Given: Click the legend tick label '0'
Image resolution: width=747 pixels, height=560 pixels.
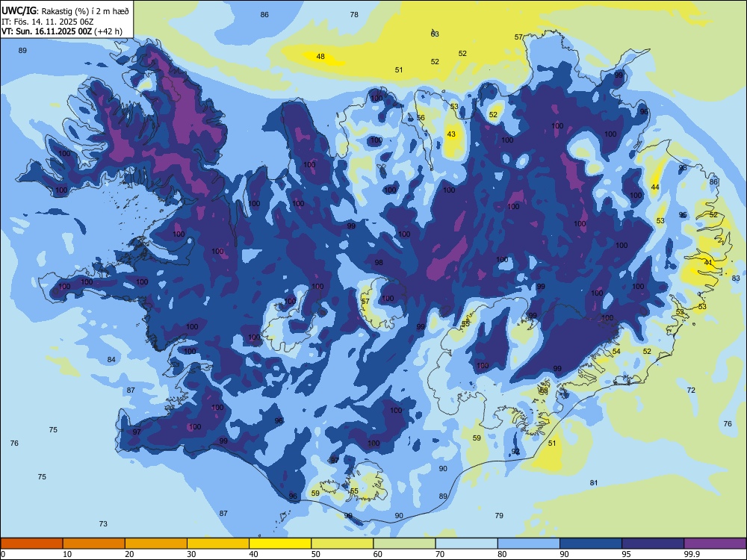Looking at the screenshot, I should pyautogui.click(x=3, y=554).
